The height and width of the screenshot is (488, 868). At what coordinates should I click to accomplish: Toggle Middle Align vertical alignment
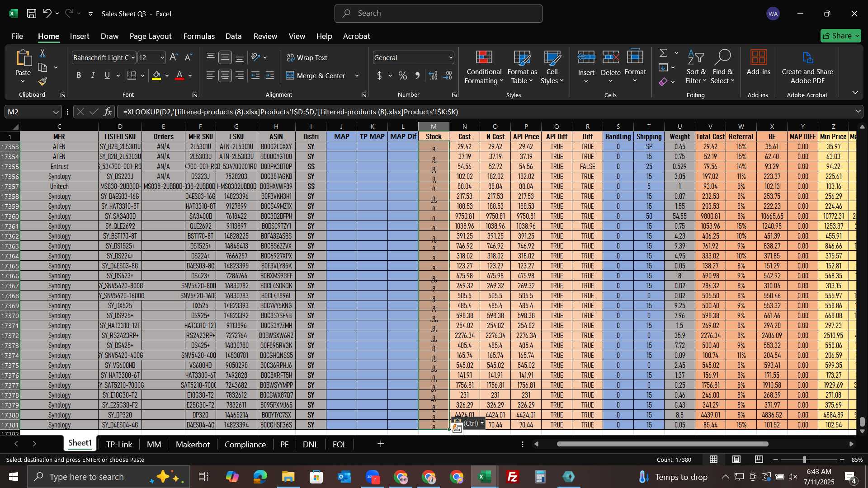225,57
